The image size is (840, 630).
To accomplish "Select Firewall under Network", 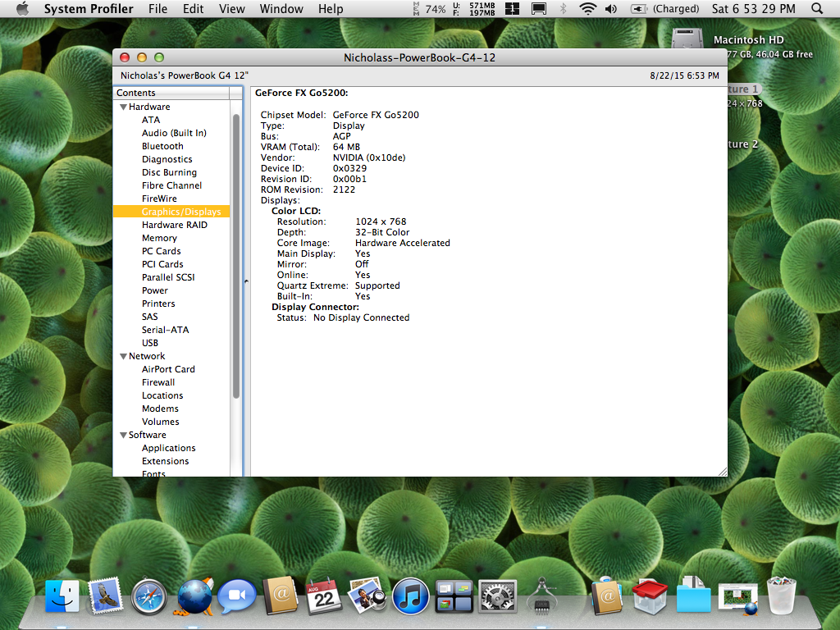I will pyautogui.click(x=158, y=382).
